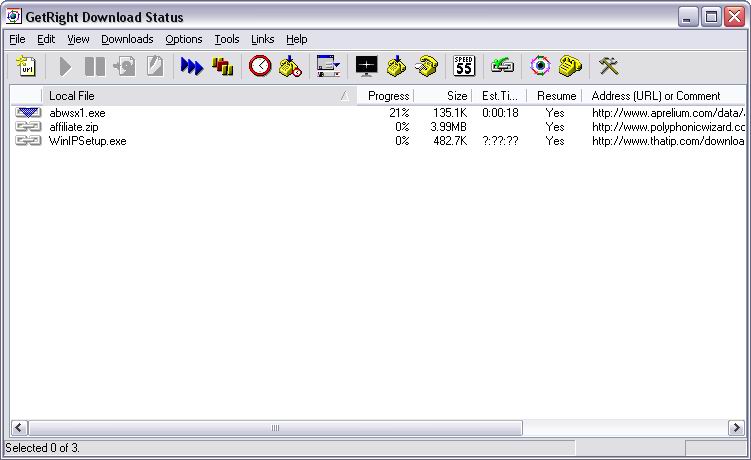The image size is (751, 460).
Task: Sort by the Resume column header
Action: 555,96
